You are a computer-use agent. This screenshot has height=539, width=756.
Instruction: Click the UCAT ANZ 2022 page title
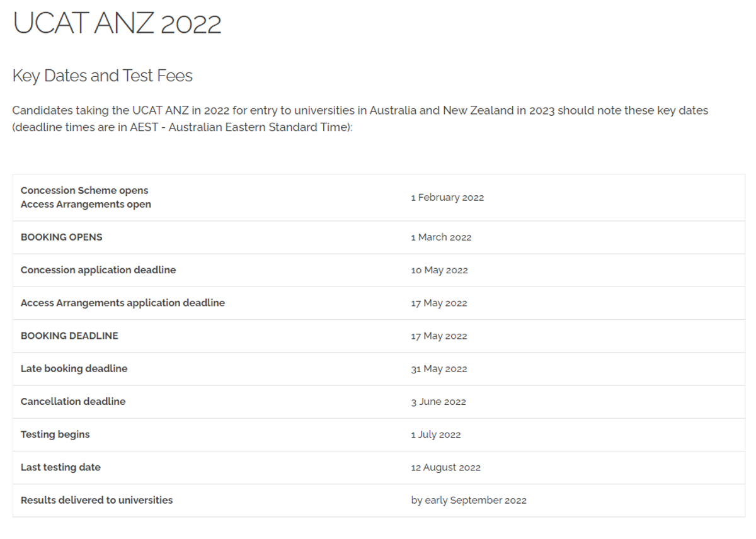[117, 23]
